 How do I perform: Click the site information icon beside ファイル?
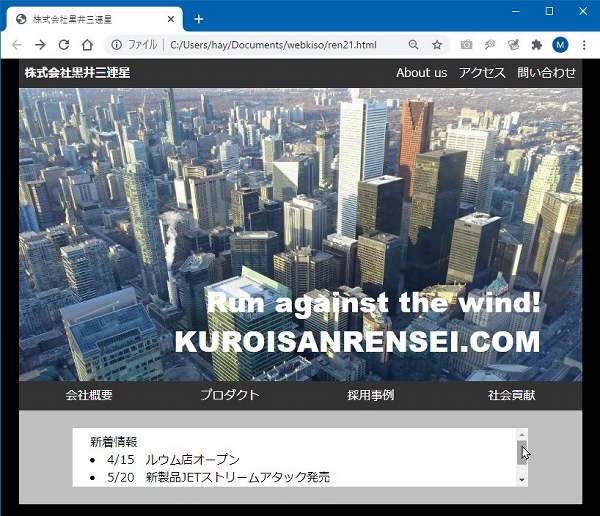tap(116, 45)
